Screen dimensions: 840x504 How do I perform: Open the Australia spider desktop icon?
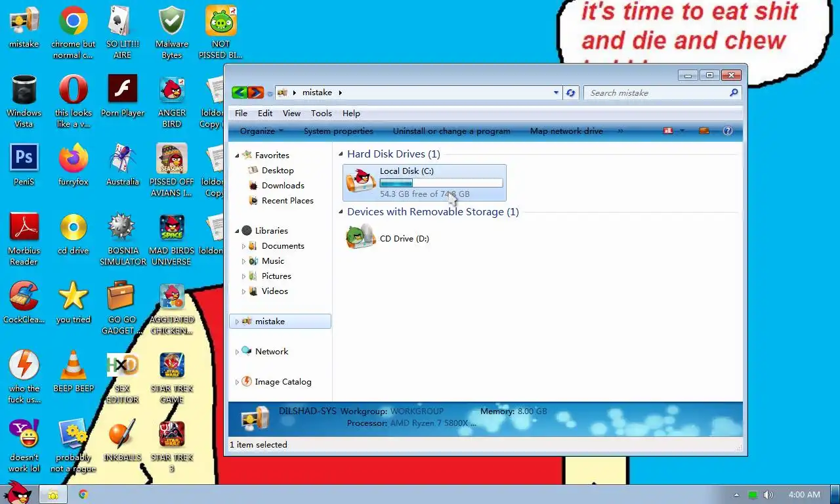(x=122, y=165)
